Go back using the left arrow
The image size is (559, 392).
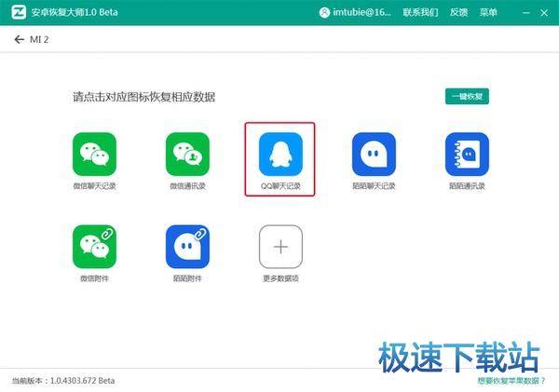coord(19,39)
